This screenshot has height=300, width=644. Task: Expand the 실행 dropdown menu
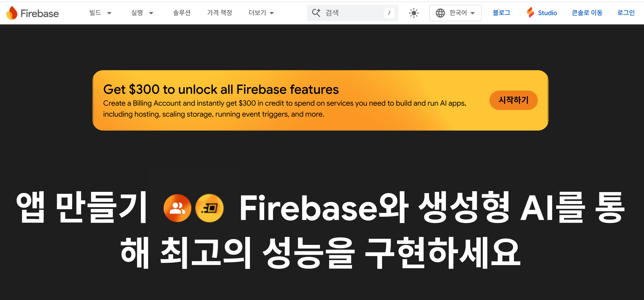[142, 13]
